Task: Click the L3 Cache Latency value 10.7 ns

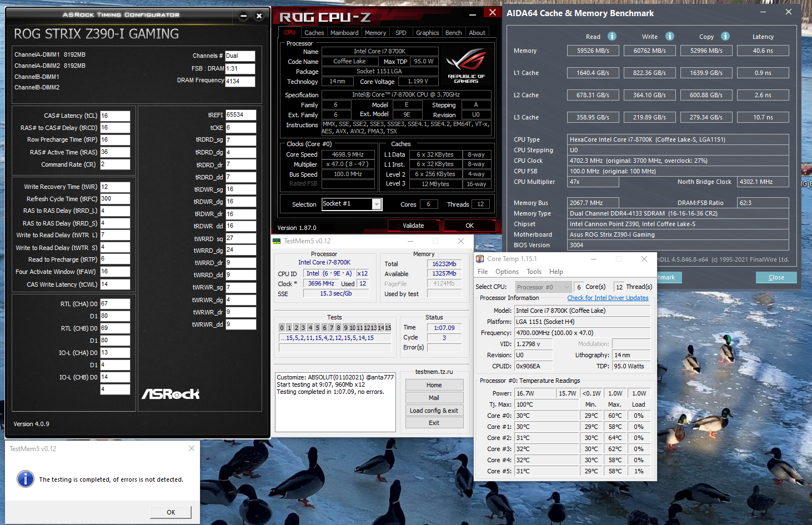Action: (763, 117)
